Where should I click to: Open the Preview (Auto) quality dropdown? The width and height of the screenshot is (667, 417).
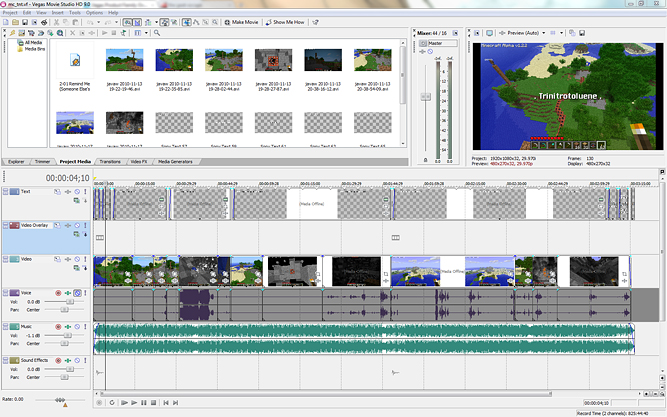click(523, 33)
